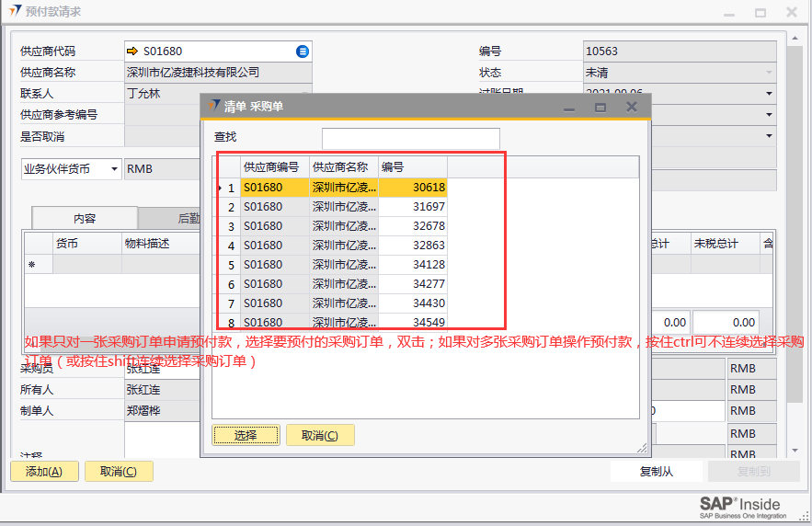Open the 是否取消 row dropdown arrow on the right
Image resolution: width=812 pixels, height=526 pixels.
click(768, 135)
